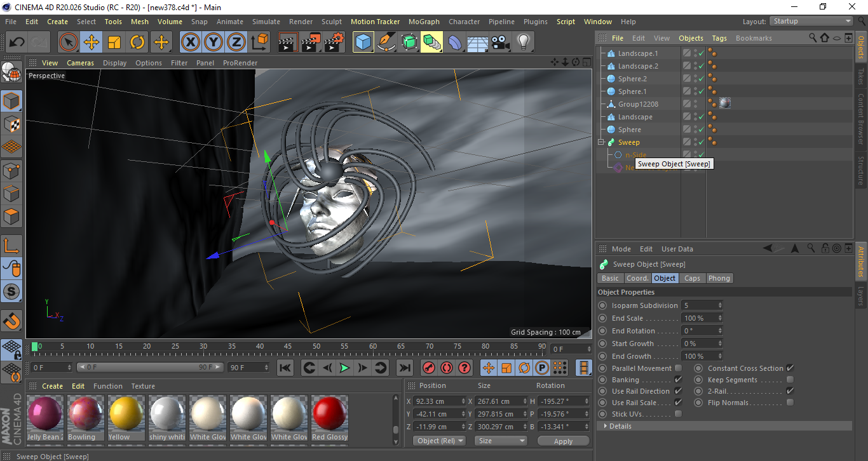Open Materials Create menu
The height and width of the screenshot is (461, 868).
tap(52, 386)
